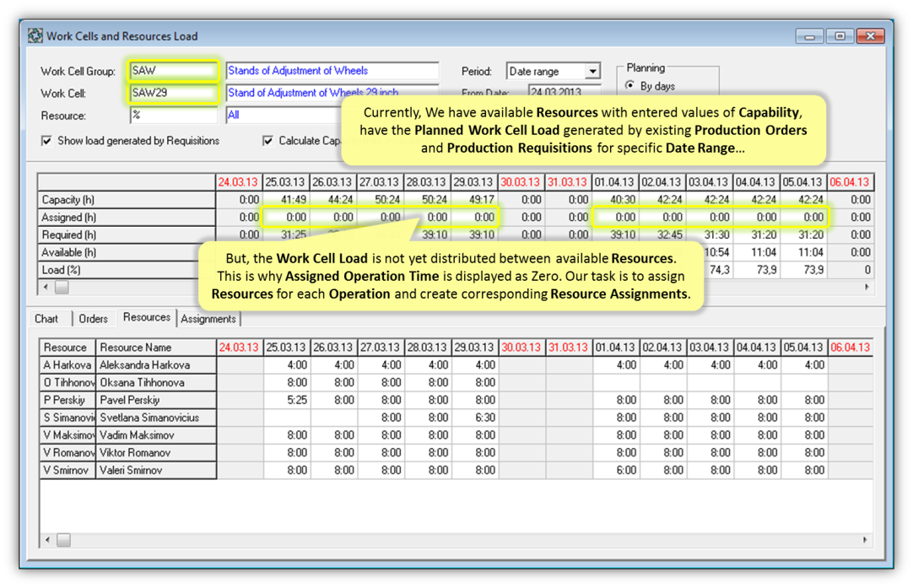Screen dimensions: 913x588
Task: Click required hours value 31:25
Action: click(286, 235)
